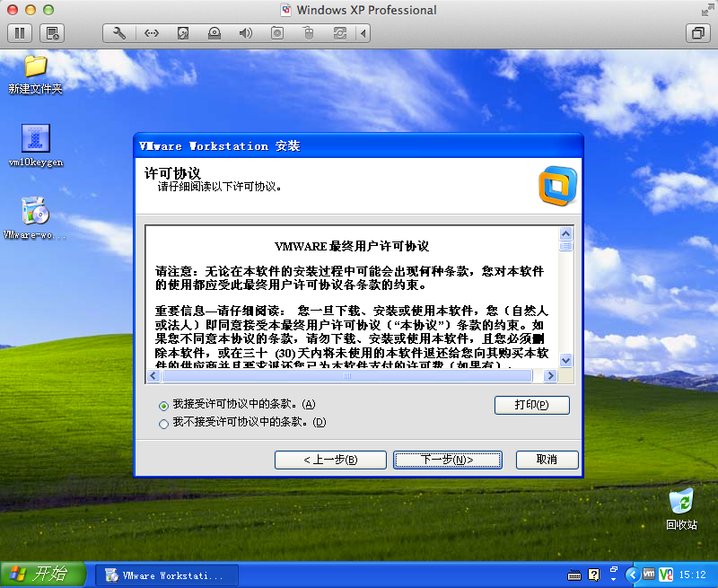Select the 回收站 recycle bin icon
The width and height of the screenshot is (718, 588).
click(681, 509)
